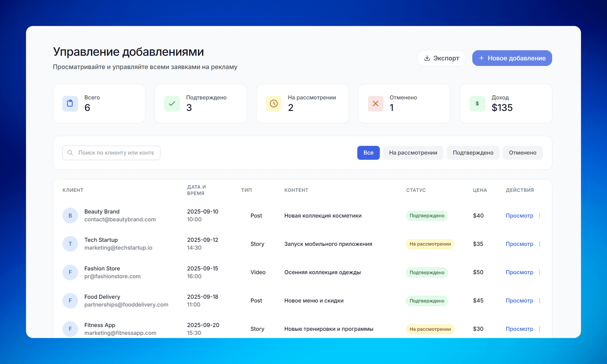Click the clipboard icon in Всего card
607x364 pixels.
(x=70, y=104)
